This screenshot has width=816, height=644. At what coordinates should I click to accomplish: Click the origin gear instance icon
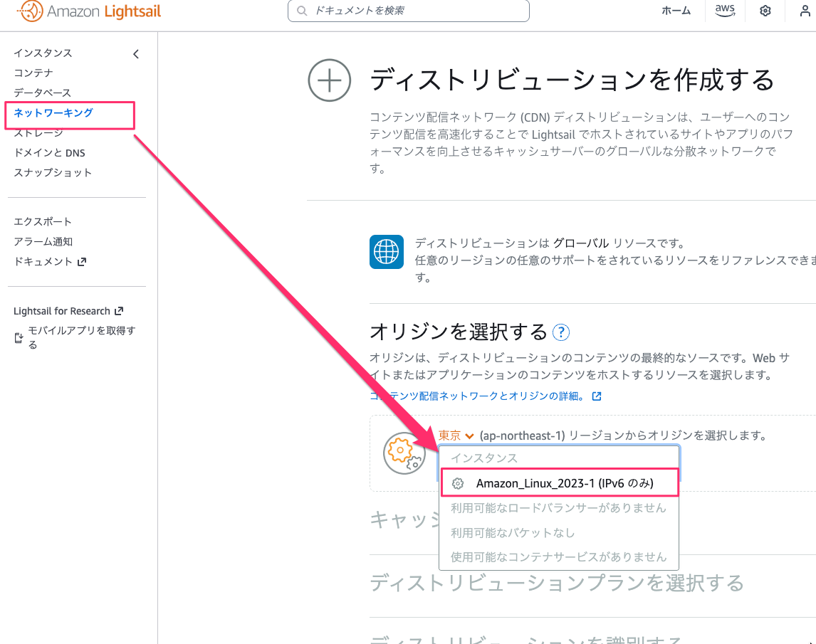(404, 453)
